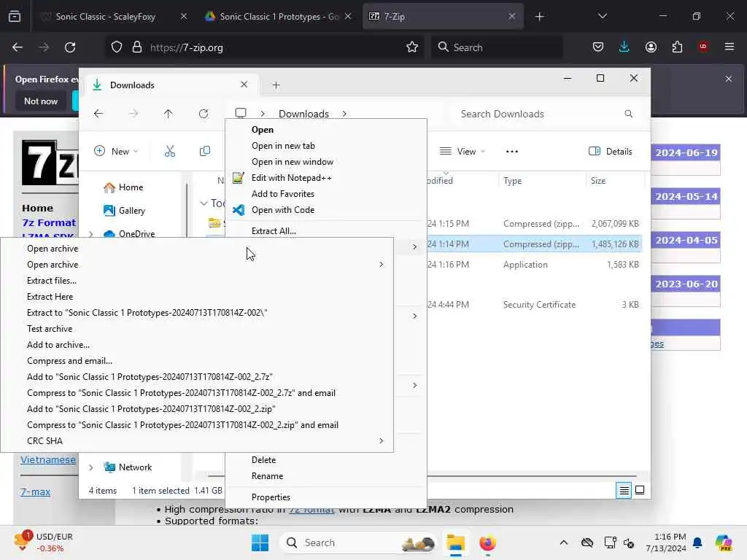The width and height of the screenshot is (747, 560).
Task: Select Test archive
Action: tap(50, 329)
